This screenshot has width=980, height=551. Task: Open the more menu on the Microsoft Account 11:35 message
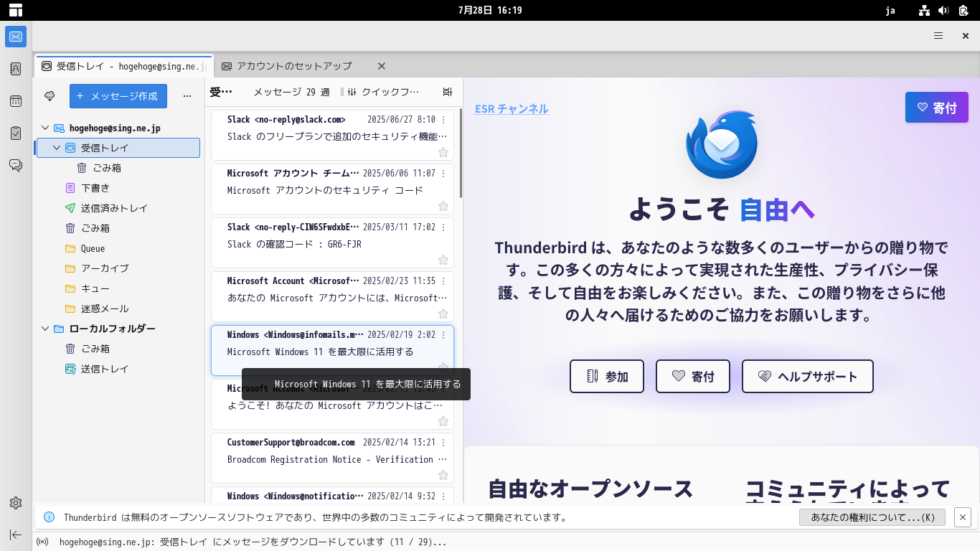(443, 281)
